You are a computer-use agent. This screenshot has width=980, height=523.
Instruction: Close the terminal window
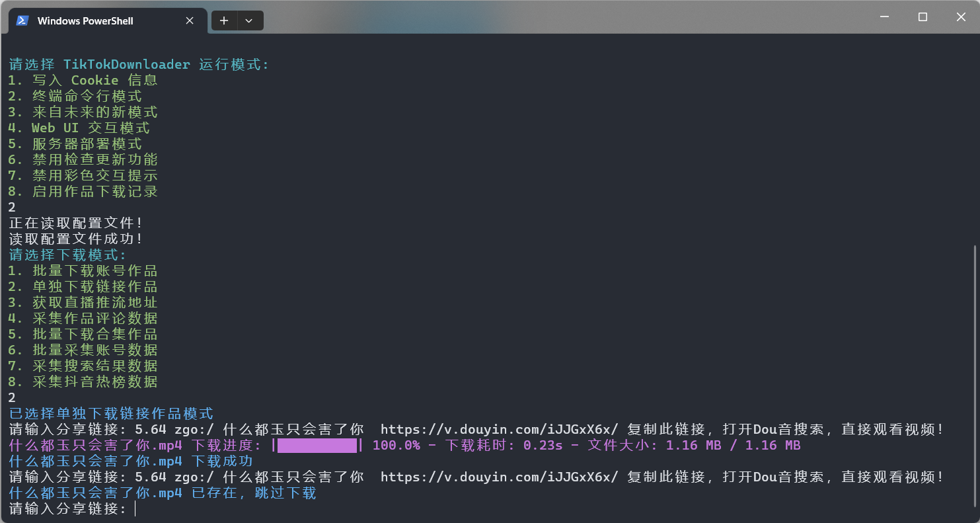pyautogui.click(x=961, y=17)
